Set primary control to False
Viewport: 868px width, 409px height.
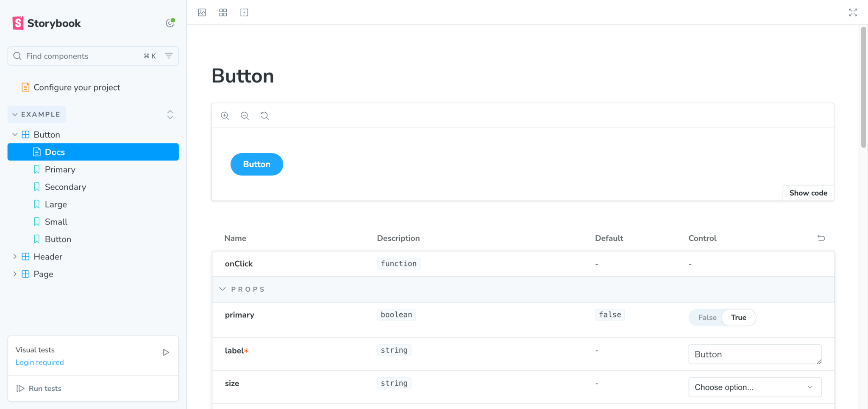pos(707,318)
